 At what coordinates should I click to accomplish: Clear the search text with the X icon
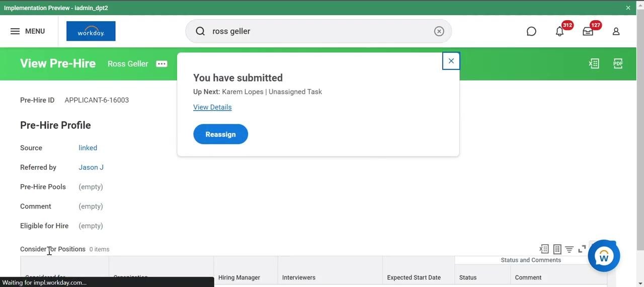point(439,31)
